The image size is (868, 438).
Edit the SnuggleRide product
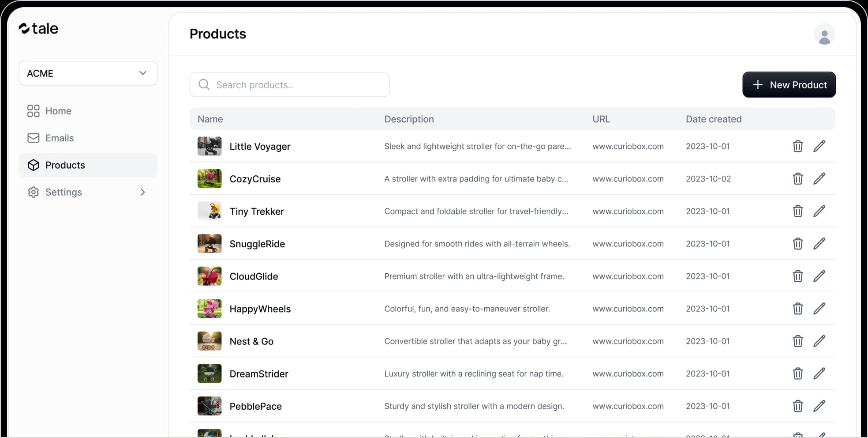click(819, 244)
